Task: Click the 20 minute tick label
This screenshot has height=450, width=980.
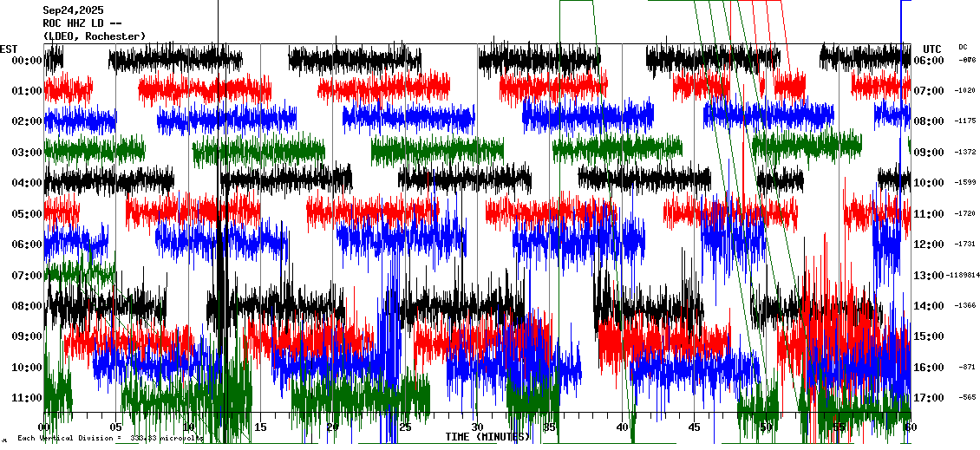Action: tap(333, 427)
